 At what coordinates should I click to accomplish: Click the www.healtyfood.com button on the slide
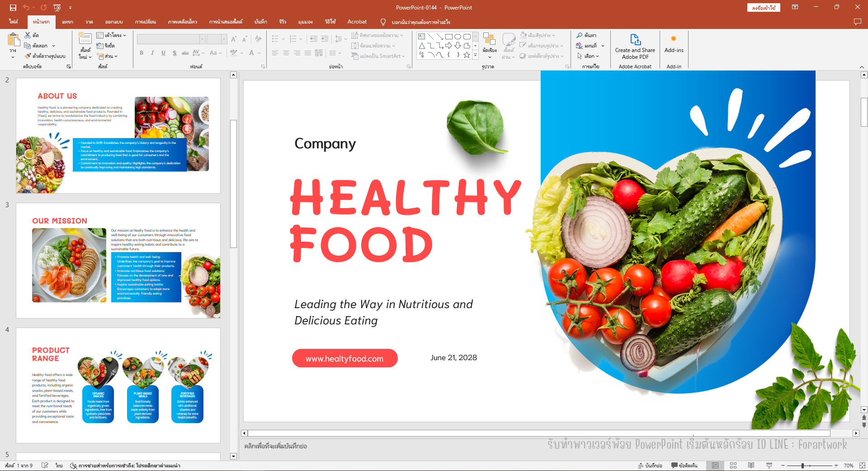tap(345, 358)
